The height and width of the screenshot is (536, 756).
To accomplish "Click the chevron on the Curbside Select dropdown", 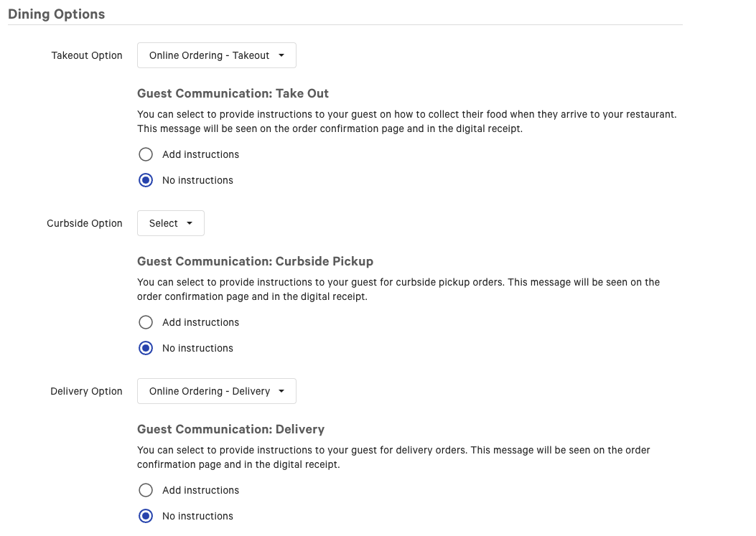I will click(188, 223).
